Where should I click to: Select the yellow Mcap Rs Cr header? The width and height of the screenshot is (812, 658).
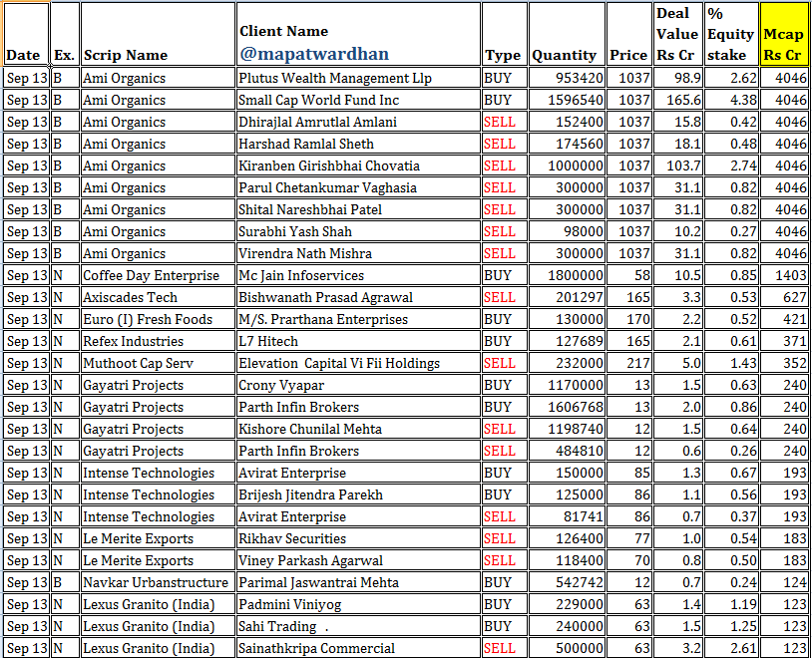click(784, 34)
